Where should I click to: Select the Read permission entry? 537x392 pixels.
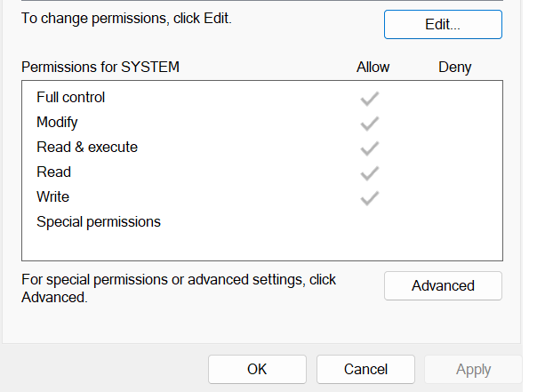[262, 172]
